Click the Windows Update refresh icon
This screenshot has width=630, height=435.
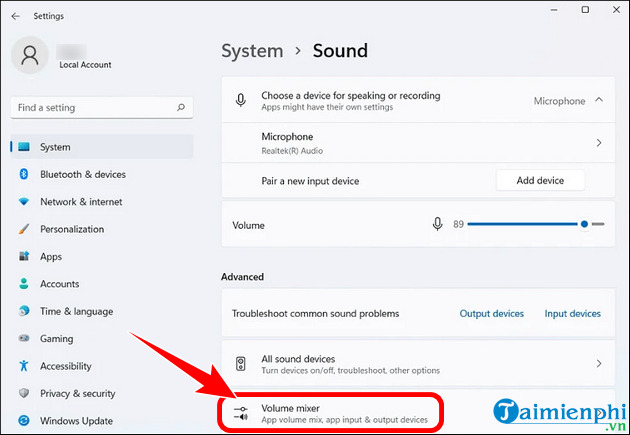tap(24, 421)
